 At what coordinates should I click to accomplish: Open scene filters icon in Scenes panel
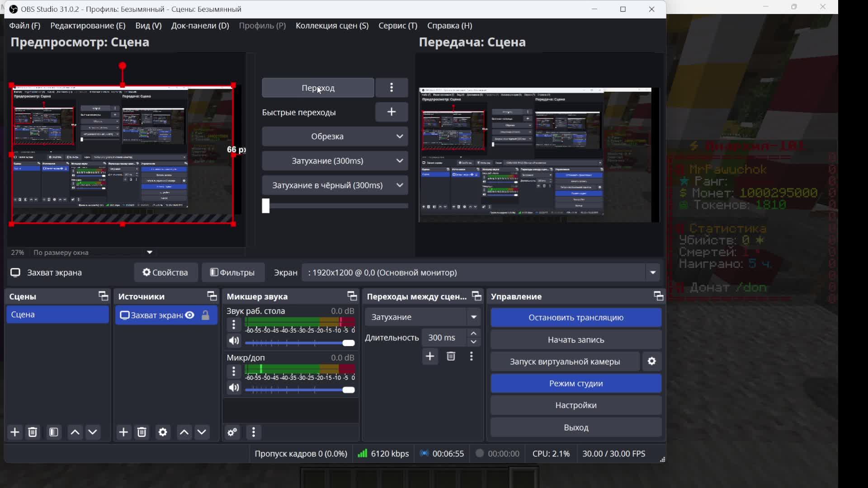[x=54, y=432]
